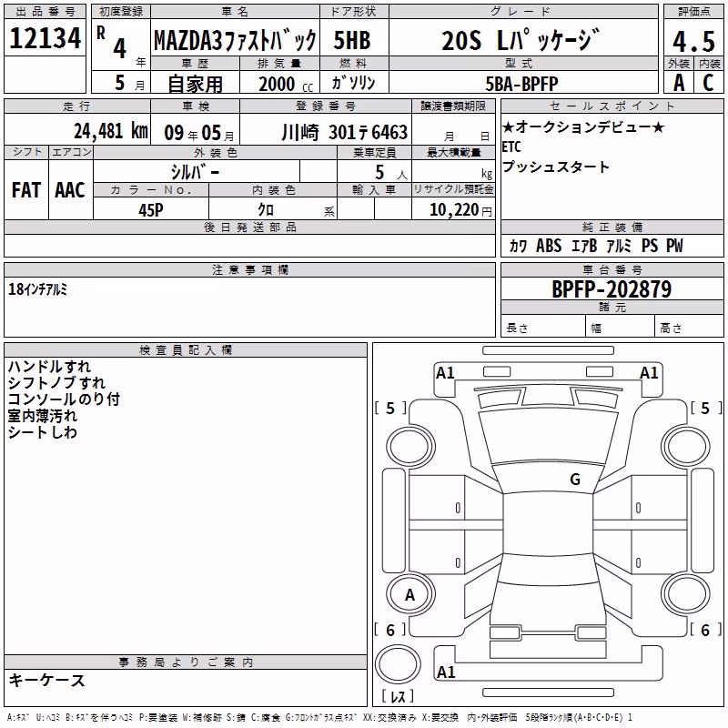
Task: Click プッシュスタート in sales points
Action: pyautogui.click(x=556, y=167)
